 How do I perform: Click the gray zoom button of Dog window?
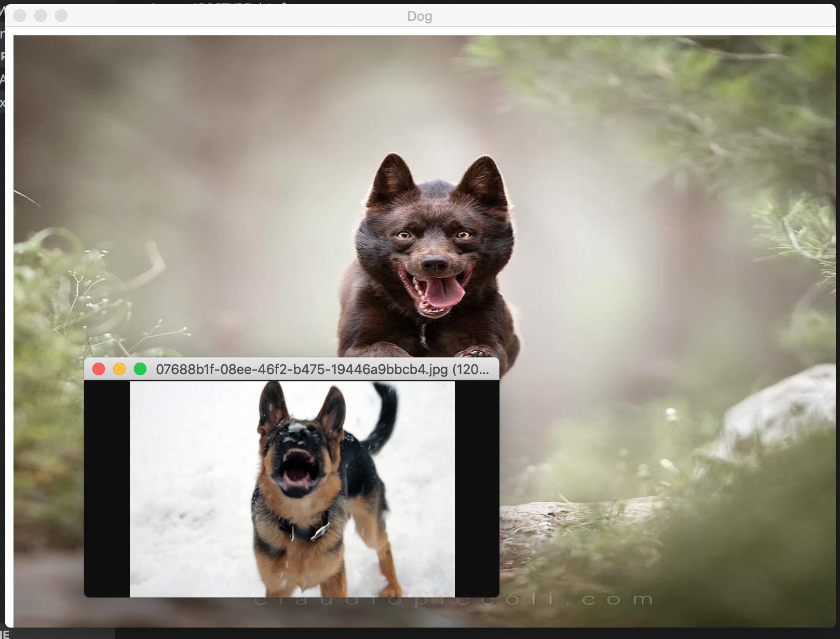click(61, 16)
